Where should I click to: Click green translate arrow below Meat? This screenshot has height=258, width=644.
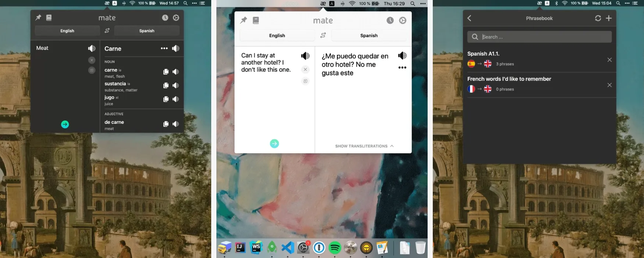coord(65,125)
